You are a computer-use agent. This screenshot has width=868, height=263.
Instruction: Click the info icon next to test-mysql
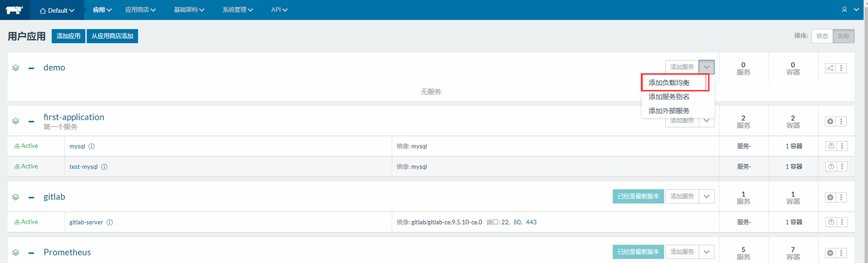coord(105,167)
